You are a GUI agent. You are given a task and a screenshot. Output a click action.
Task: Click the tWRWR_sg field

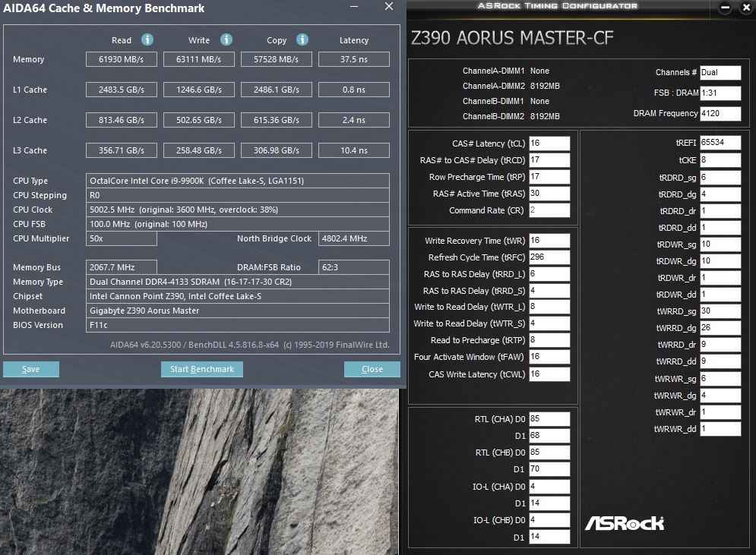coord(720,379)
